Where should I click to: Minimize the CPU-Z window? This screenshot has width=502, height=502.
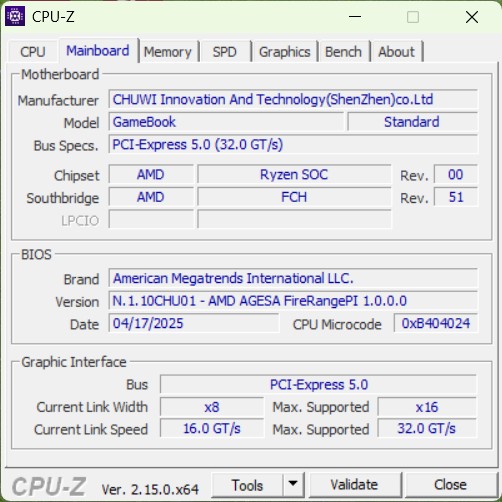pyautogui.click(x=355, y=17)
